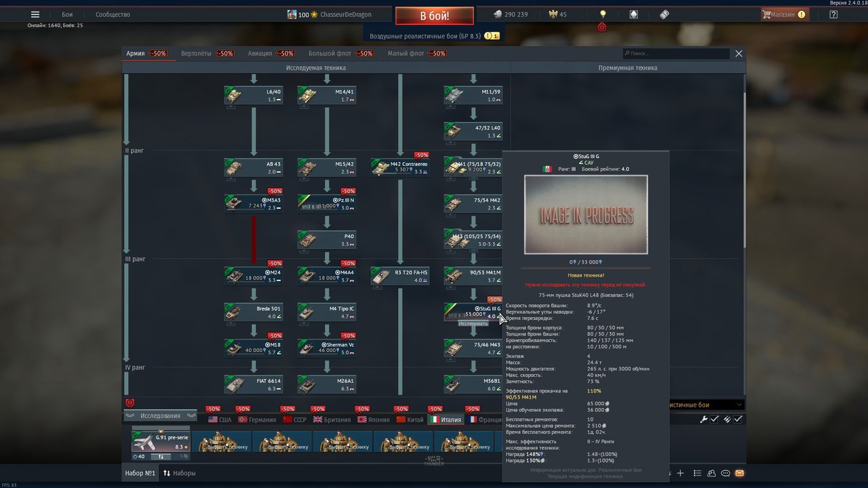Select the Китай nation tab
The image size is (868, 488).
click(x=410, y=420)
